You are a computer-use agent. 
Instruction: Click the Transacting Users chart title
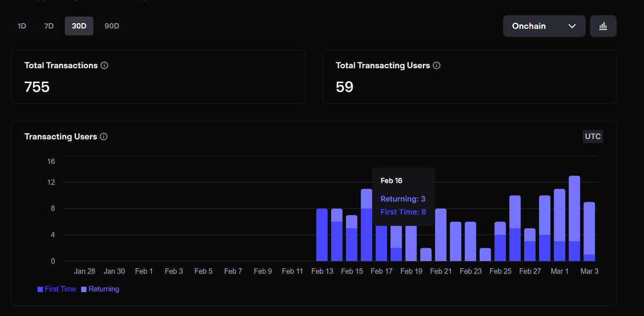[61, 137]
